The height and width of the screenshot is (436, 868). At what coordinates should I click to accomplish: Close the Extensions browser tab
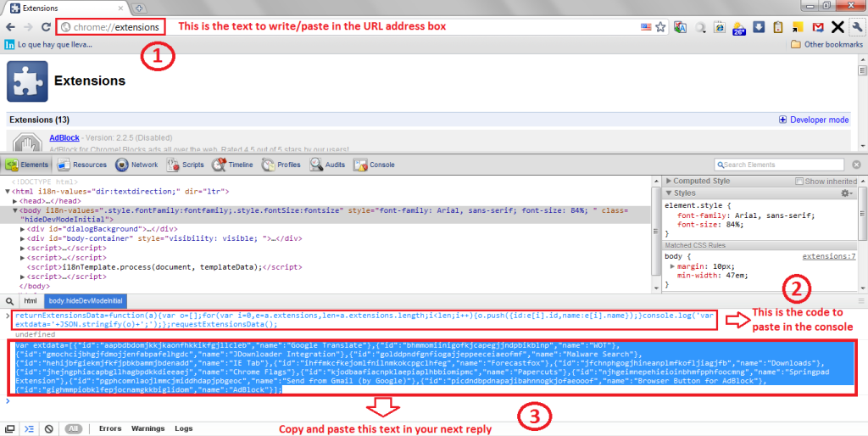click(x=120, y=8)
